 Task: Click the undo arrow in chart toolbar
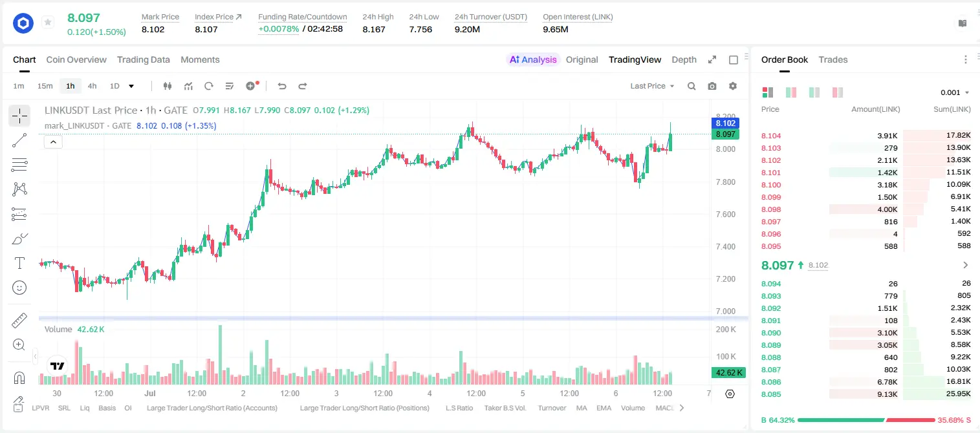pos(282,86)
